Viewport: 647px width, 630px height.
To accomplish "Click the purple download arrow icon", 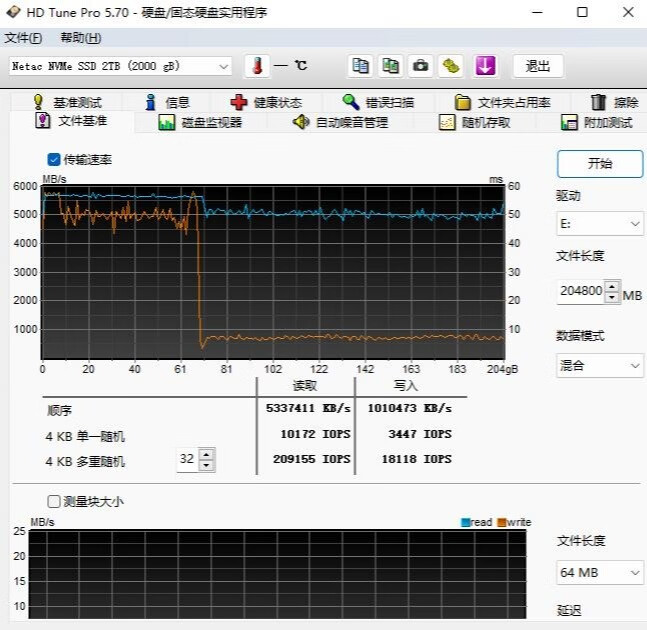I will coord(485,66).
